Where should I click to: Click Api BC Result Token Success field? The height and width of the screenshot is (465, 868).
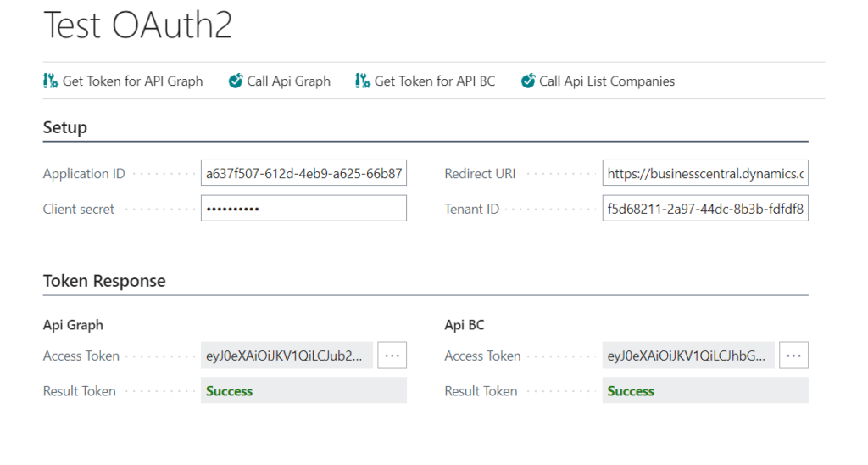click(x=705, y=390)
